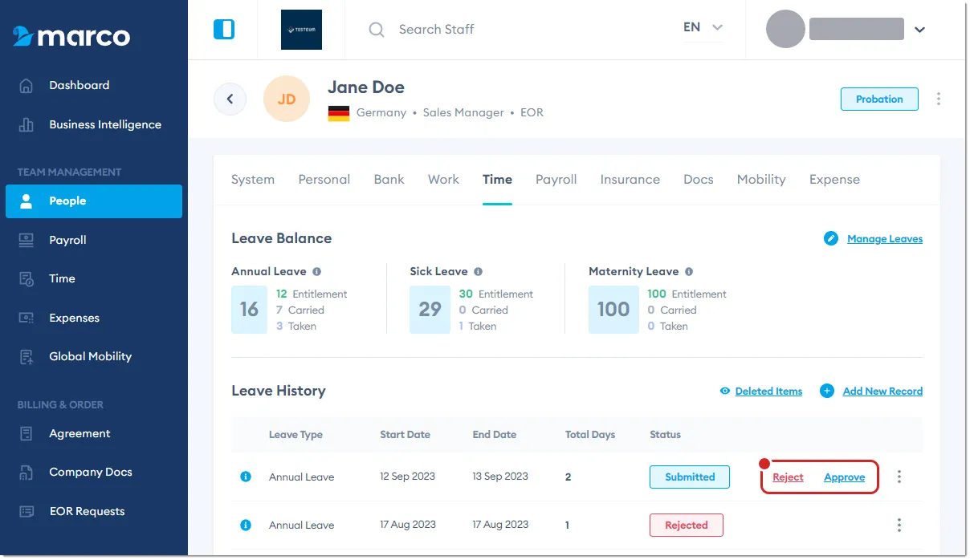Click the Maternity Leave balance 100
Viewport: 970px width, 560px height.
613,310
